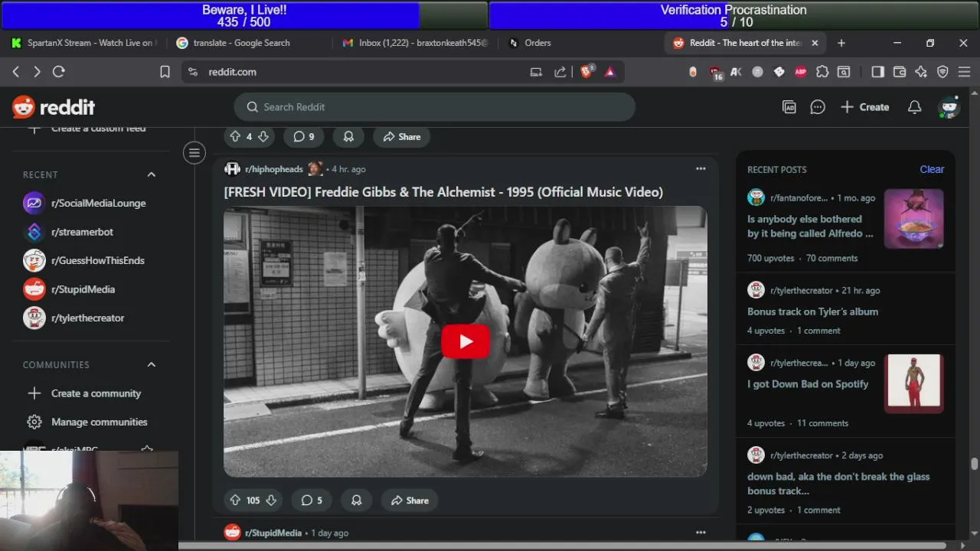
Task: Open the browser share icon in address bar
Action: 560,72
